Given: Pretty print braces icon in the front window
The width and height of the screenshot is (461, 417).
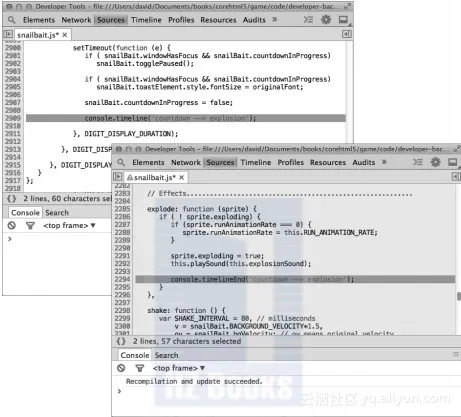Looking at the screenshot, I should pos(121,341).
